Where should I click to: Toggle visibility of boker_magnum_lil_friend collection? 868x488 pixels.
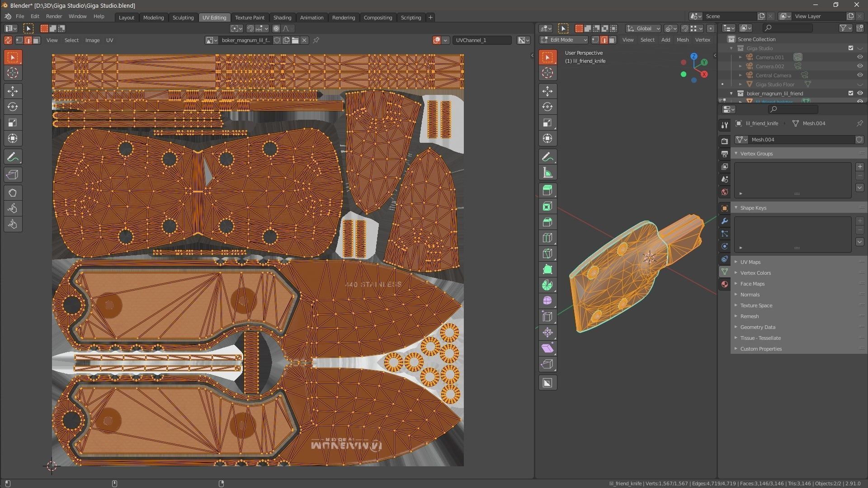click(x=860, y=94)
